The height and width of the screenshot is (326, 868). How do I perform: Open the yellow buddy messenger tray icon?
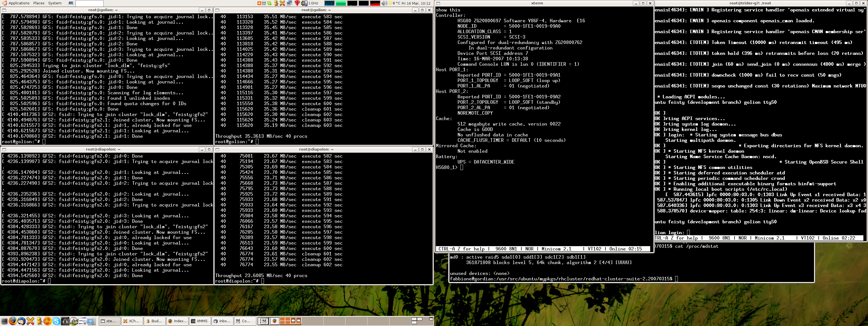(x=276, y=3)
